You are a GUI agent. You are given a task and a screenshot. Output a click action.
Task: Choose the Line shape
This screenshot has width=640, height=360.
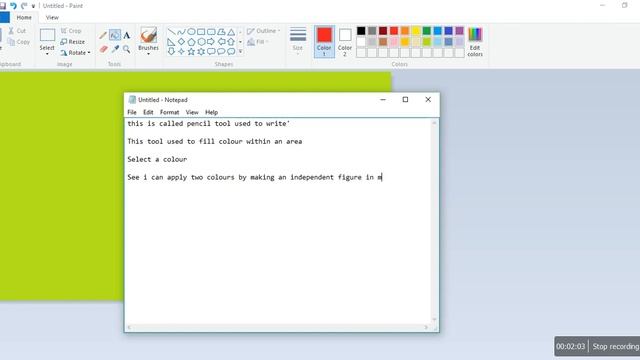tap(172, 32)
